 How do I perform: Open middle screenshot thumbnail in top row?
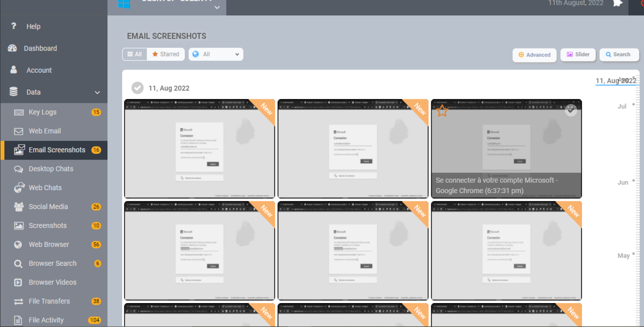353,149
